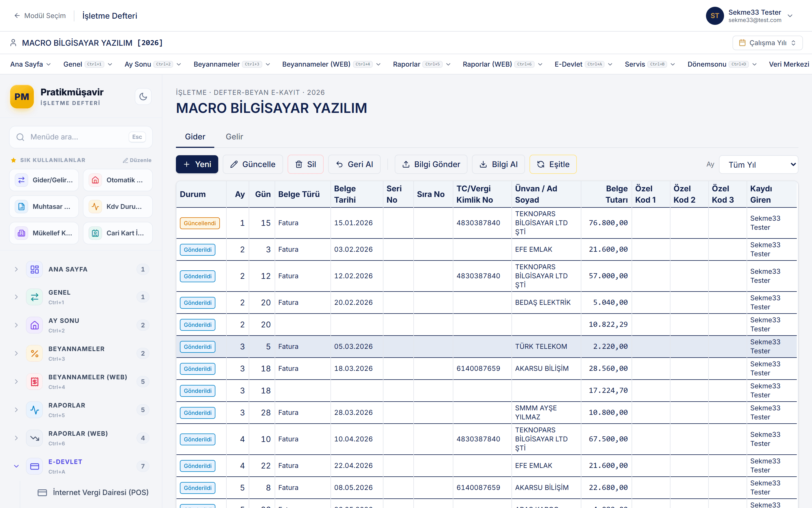812x508 pixels.
Task: Open the Ay month dropdown showing Tüm Yıl
Action: click(x=759, y=165)
